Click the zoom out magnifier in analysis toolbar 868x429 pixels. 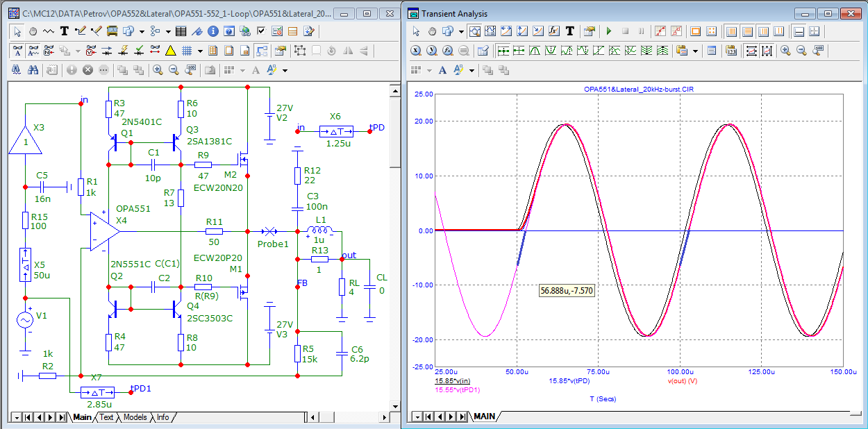[801, 51]
